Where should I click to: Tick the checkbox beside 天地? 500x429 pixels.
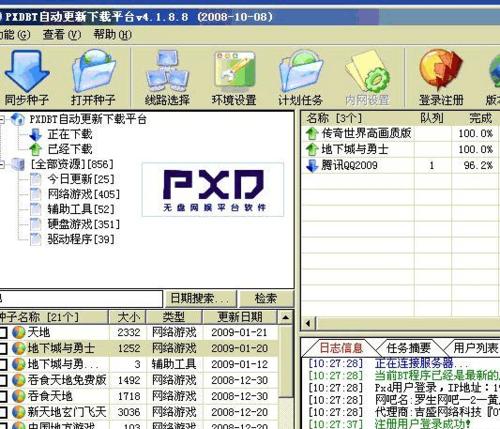pos(3,332)
